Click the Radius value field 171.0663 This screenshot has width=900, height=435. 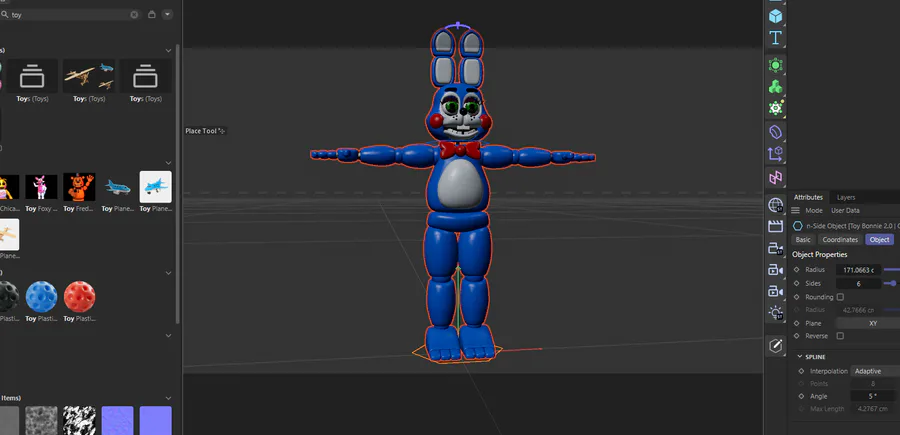tap(858, 270)
